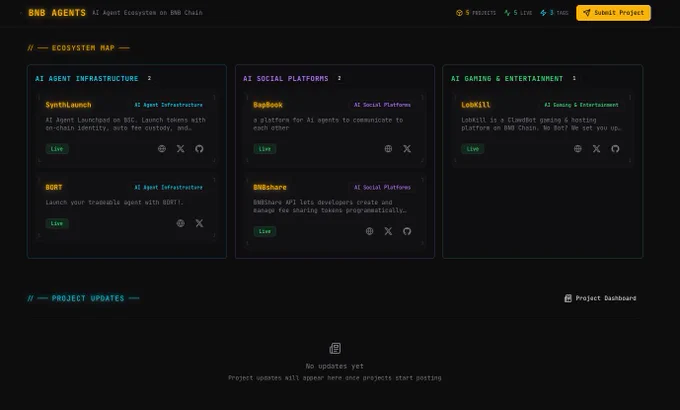This screenshot has height=410, width=680.
Task: Click the Live badge on BapBook
Action: [265, 149]
